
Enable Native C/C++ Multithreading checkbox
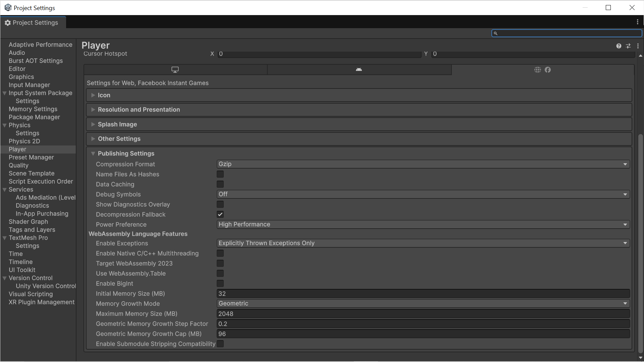point(220,253)
